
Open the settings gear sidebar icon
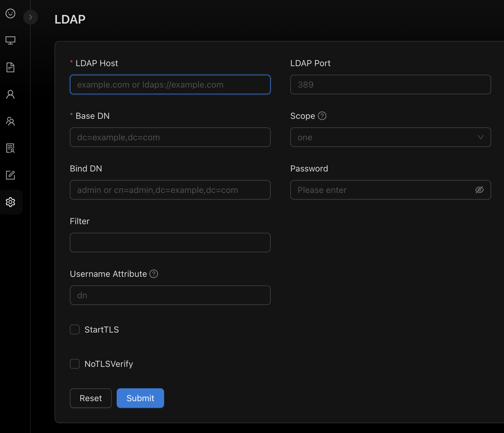point(10,202)
